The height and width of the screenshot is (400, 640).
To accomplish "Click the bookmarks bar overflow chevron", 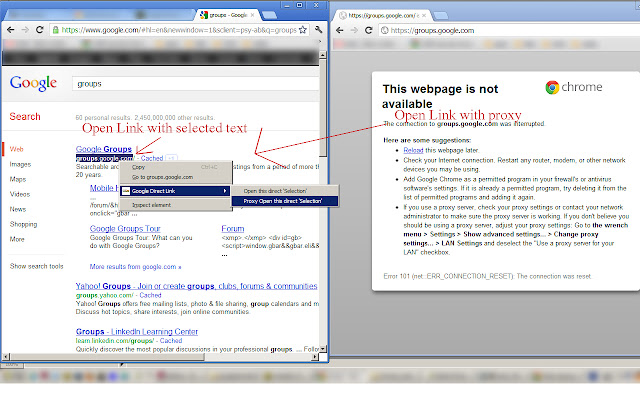I will tap(320, 41).
